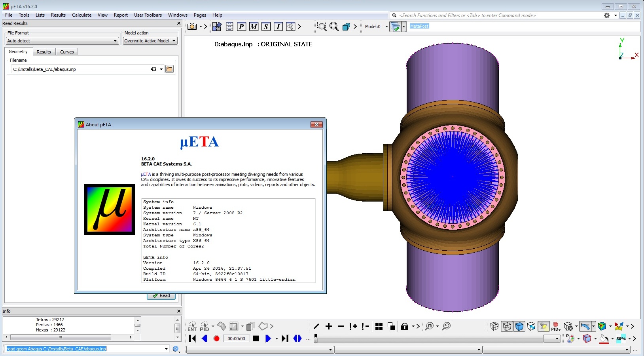Open the User Toolbars menu
The width and height of the screenshot is (644, 356).
tap(148, 15)
